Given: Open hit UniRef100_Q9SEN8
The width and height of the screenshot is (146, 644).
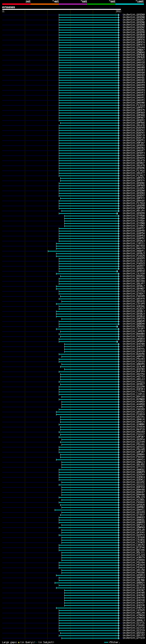Looking at the screenshot, I should coord(134,17).
